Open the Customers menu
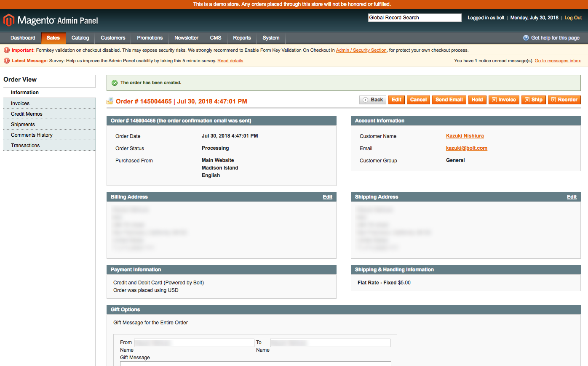This screenshot has height=366, width=588. click(113, 38)
